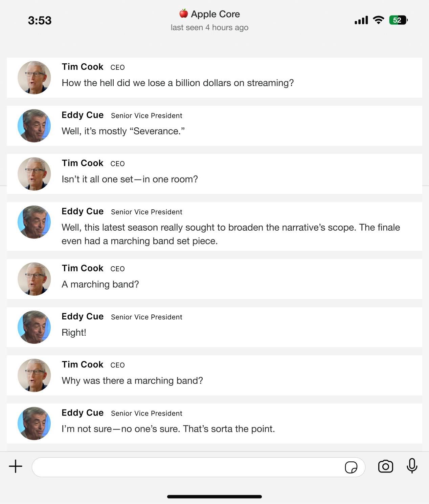Open the Apple Core chat title
429x504 pixels.
[x=215, y=14]
